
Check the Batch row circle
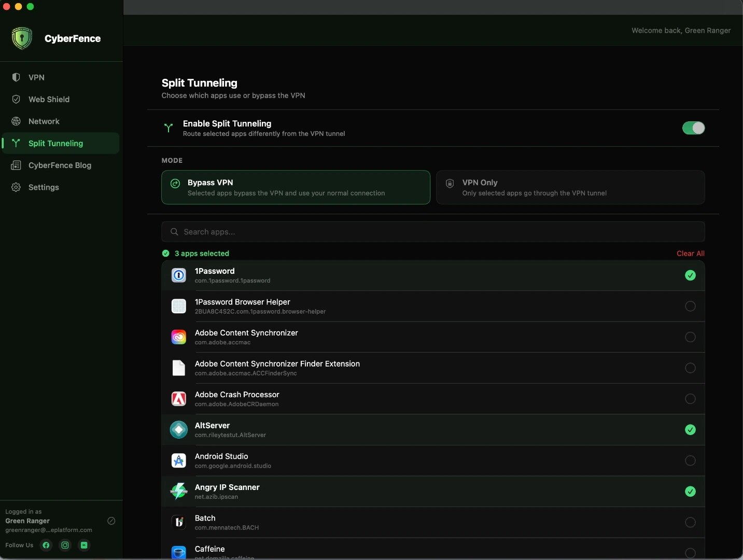point(690,522)
